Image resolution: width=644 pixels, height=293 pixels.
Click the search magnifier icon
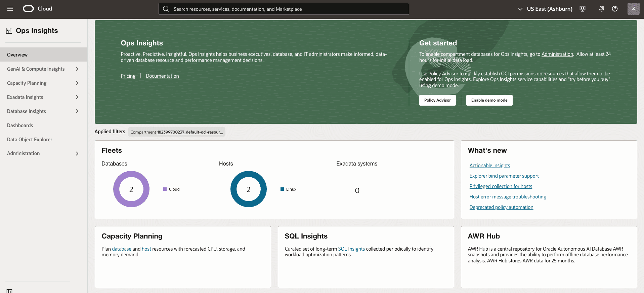click(x=166, y=9)
